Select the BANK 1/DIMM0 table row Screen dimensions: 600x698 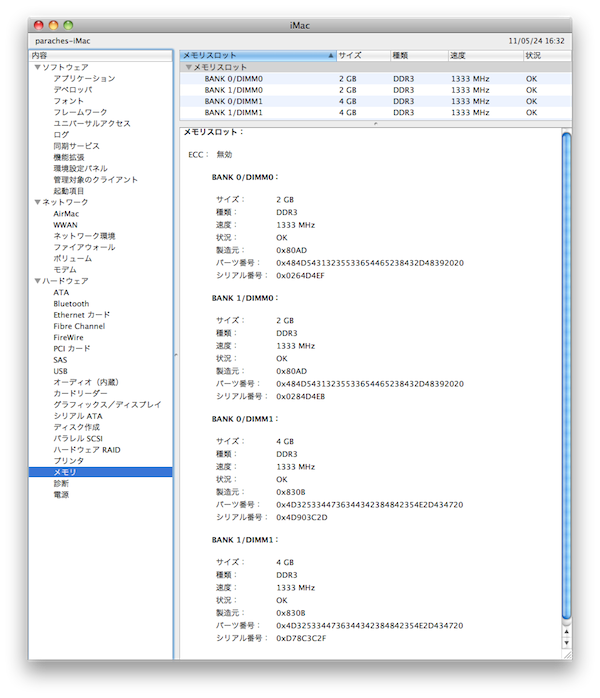point(375,90)
